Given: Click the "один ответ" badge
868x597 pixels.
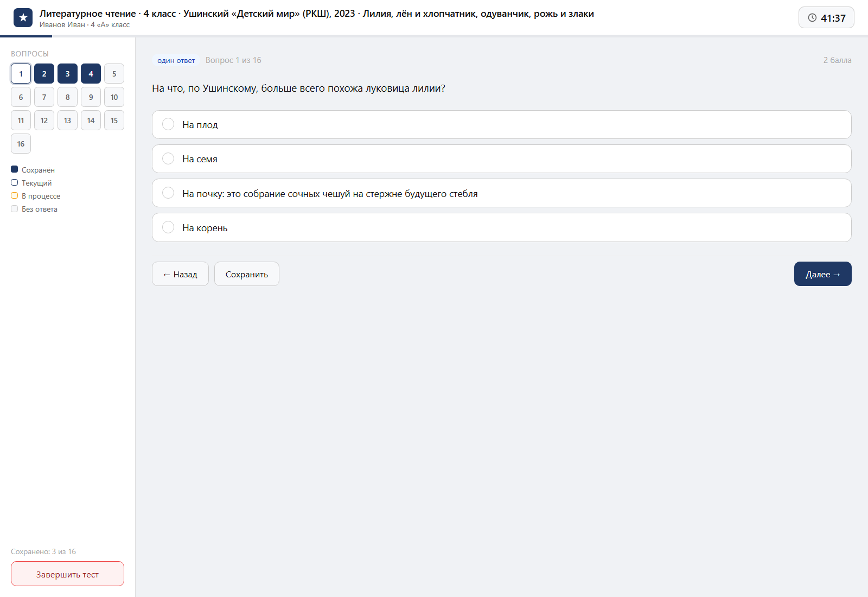Looking at the screenshot, I should coord(176,60).
